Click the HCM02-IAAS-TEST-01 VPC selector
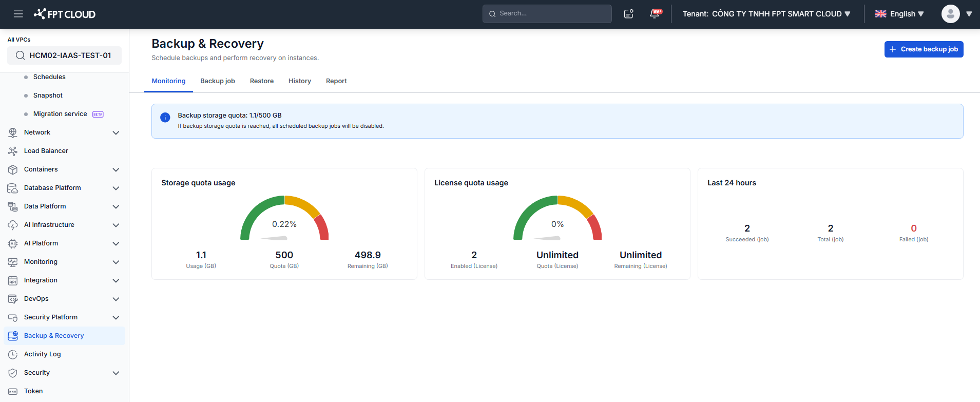The image size is (980, 402). coord(64,55)
